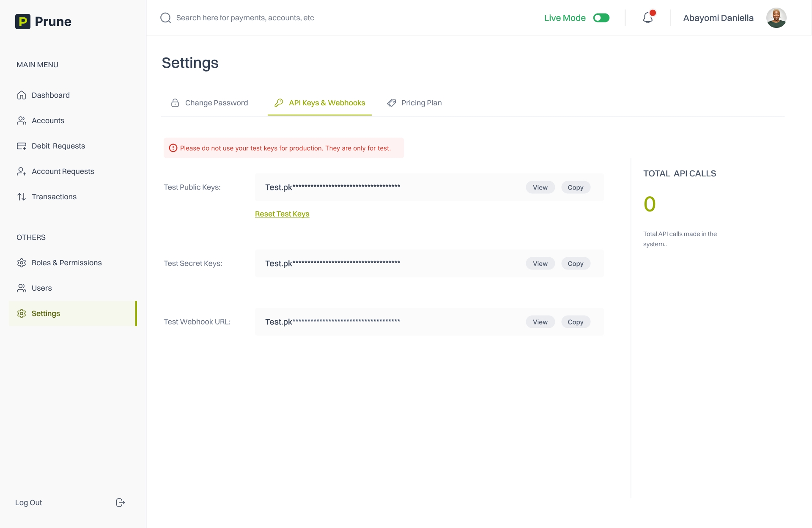Click the Transactions arrows icon
Image resolution: width=812 pixels, height=528 pixels.
pos(22,197)
